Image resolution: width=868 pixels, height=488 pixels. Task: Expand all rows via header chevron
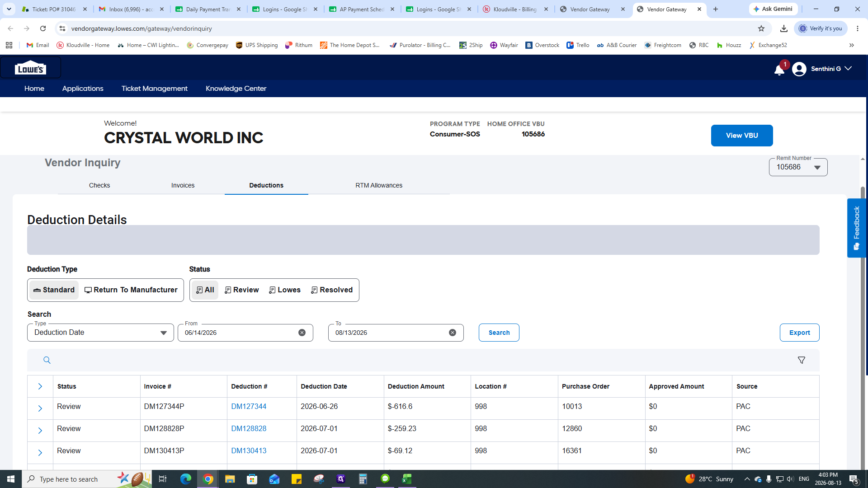tap(40, 386)
